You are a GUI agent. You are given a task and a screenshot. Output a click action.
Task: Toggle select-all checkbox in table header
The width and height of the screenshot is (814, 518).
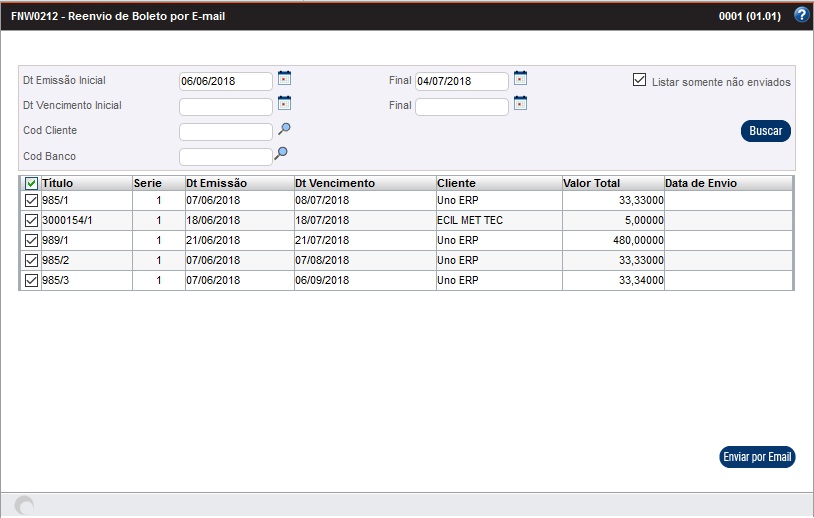(31, 184)
